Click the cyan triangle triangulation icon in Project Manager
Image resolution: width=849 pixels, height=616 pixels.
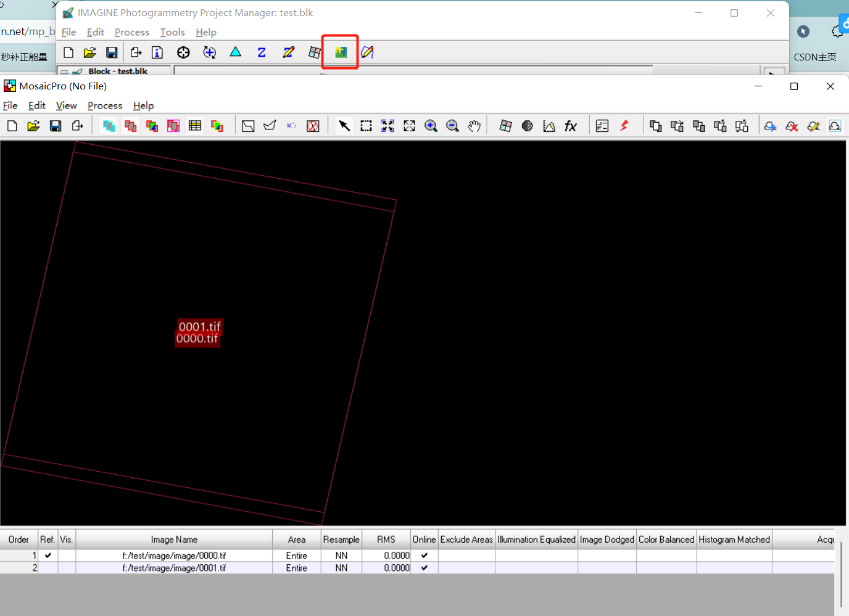236,52
